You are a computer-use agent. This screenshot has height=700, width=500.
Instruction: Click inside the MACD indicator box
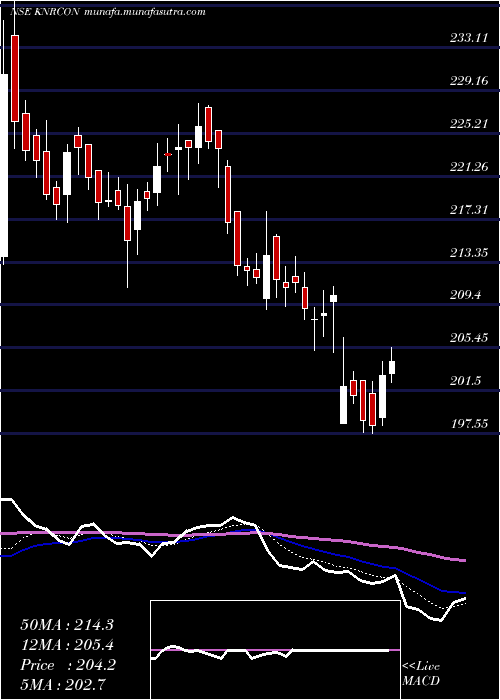tap(275, 650)
